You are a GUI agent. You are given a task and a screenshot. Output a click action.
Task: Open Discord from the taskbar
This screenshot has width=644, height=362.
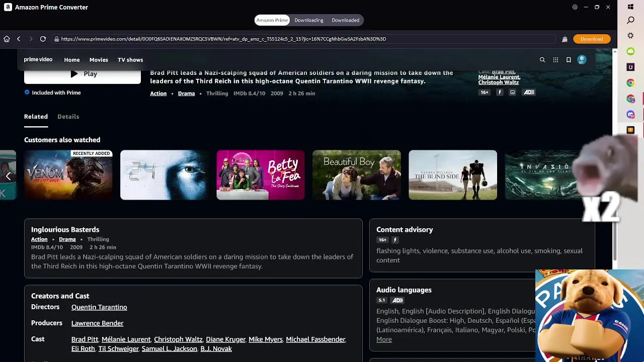click(x=630, y=115)
